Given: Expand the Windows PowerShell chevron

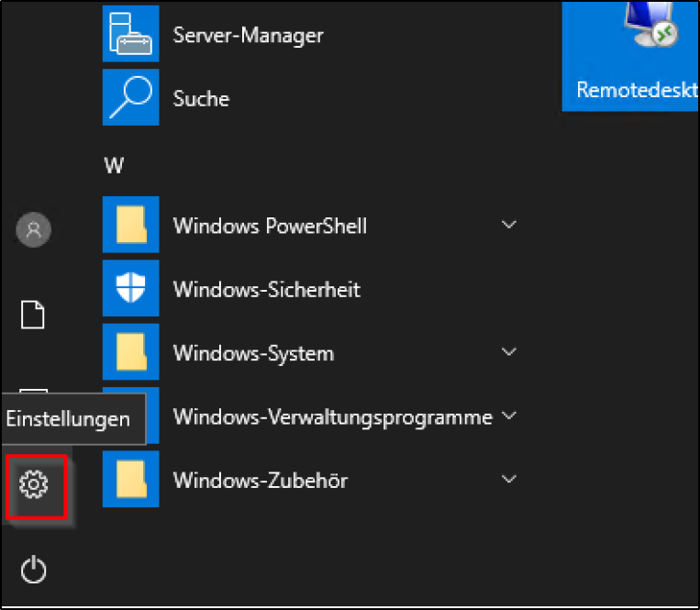Looking at the screenshot, I should [x=509, y=225].
